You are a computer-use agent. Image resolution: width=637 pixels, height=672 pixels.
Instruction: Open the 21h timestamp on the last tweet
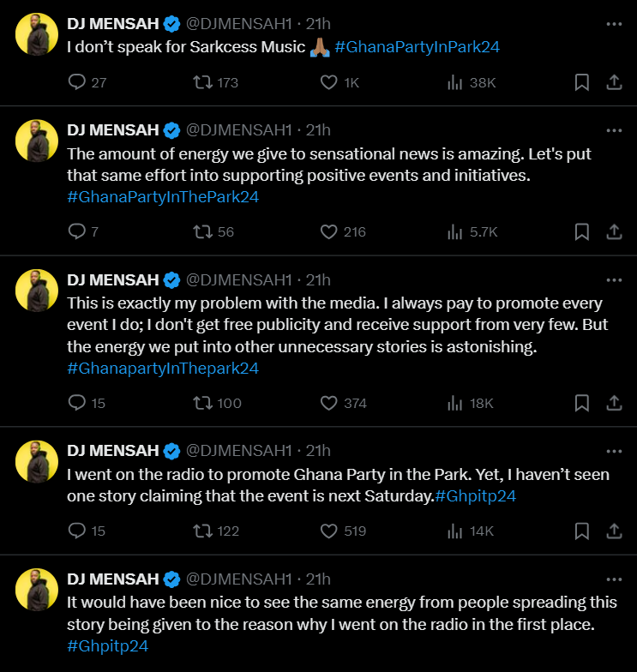[x=318, y=579]
